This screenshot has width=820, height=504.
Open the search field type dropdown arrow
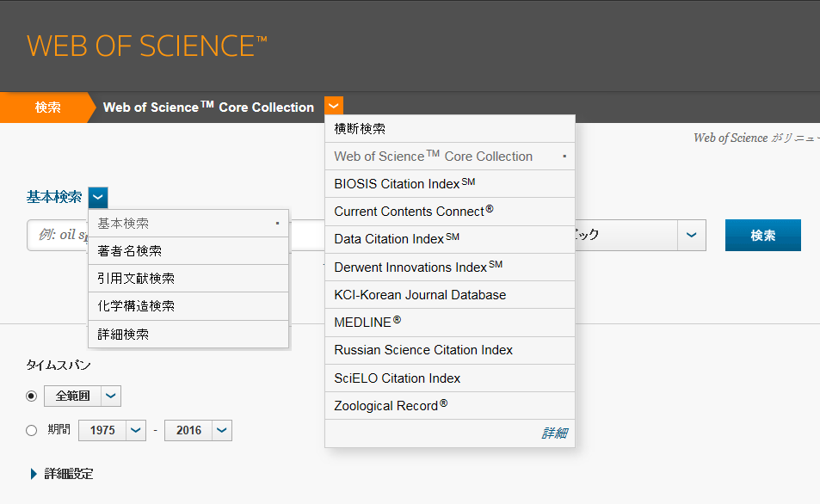pyautogui.click(x=691, y=236)
